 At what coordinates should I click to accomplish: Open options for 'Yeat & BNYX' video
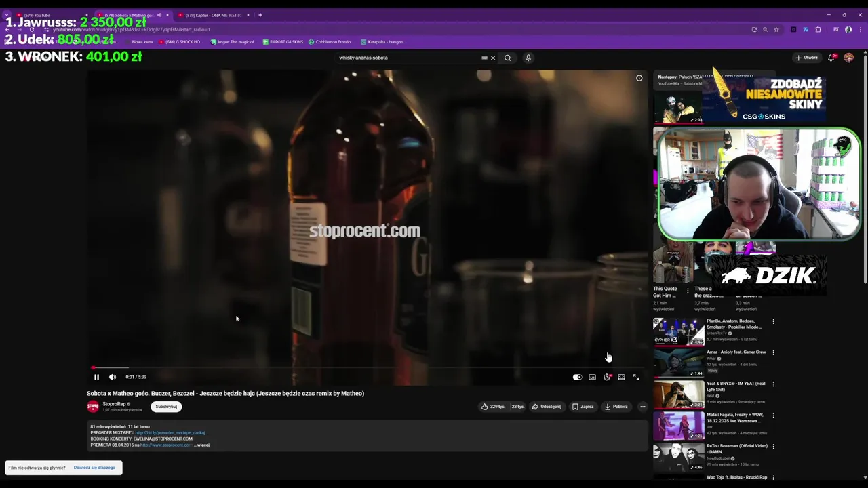773,384
